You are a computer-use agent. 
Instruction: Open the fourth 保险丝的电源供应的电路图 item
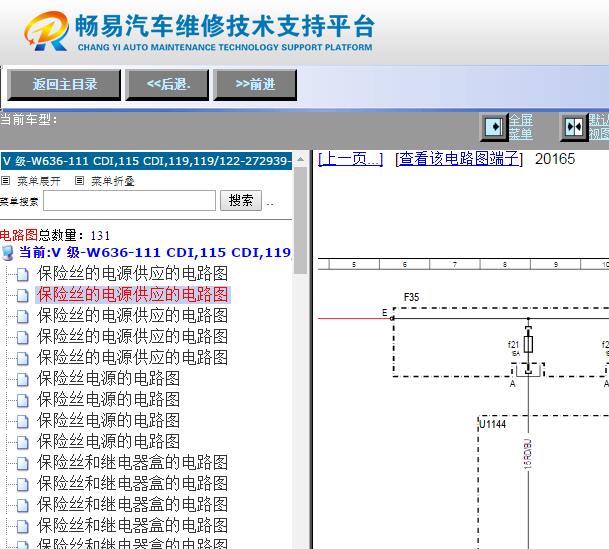pyautogui.click(x=132, y=337)
